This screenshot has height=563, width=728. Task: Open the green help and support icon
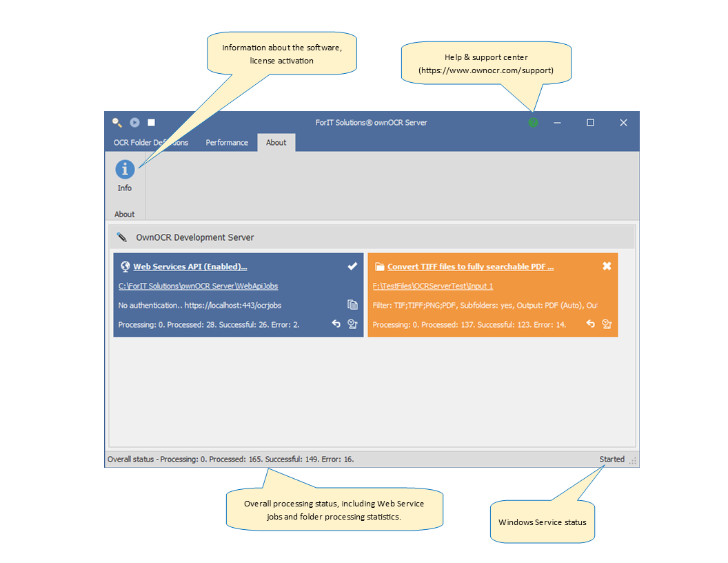click(x=533, y=122)
